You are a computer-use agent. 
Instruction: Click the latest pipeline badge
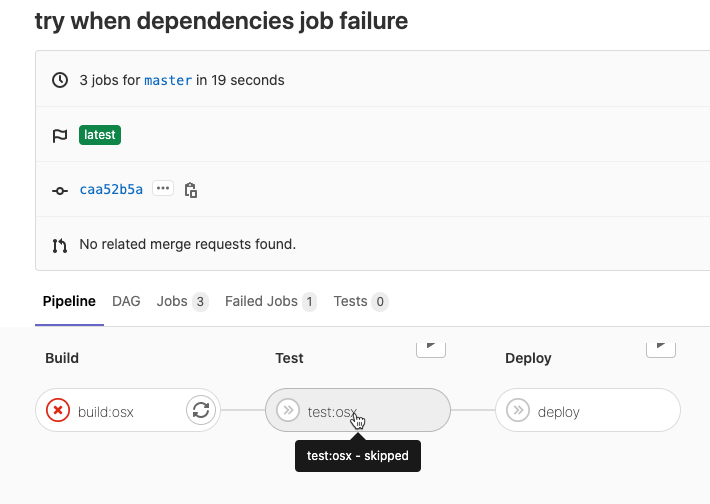(x=100, y=134)
